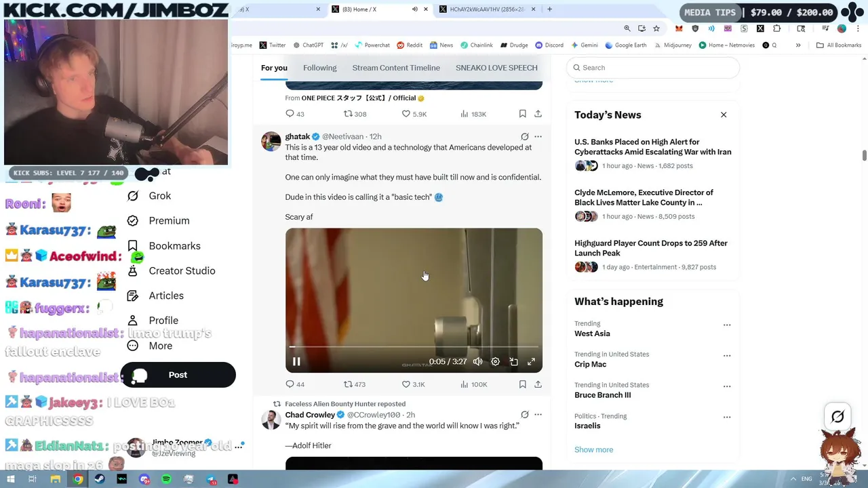Open ghatak profile name
Viewport: 868px width, 488px height.
[x=297, y=136]
